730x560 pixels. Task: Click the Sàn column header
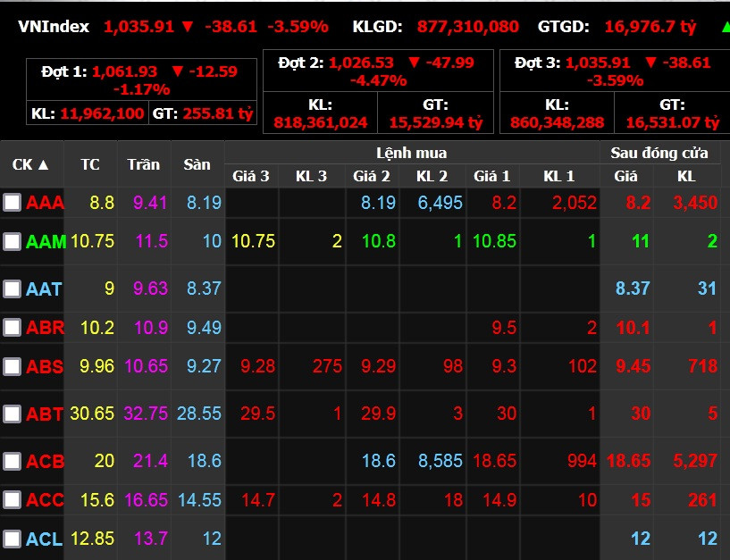(x=197, y=164)
